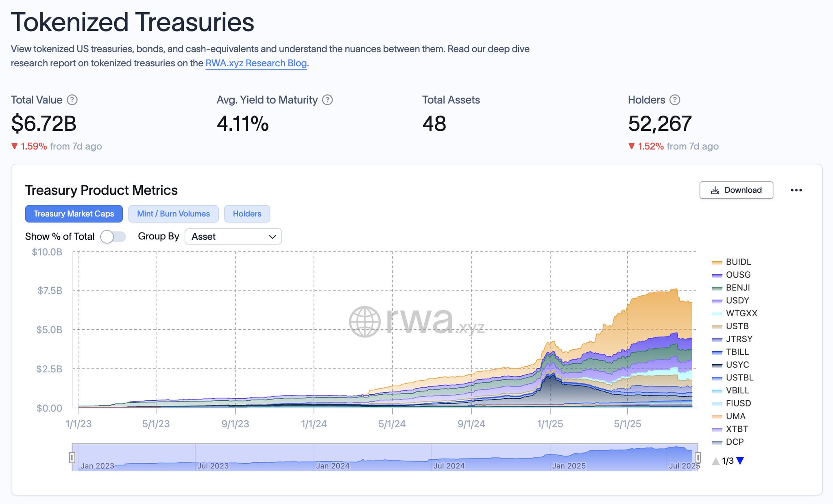Click the Tokenized Treasuries page title
Viewport: 833px width, 504px height.
click(133, 22)
